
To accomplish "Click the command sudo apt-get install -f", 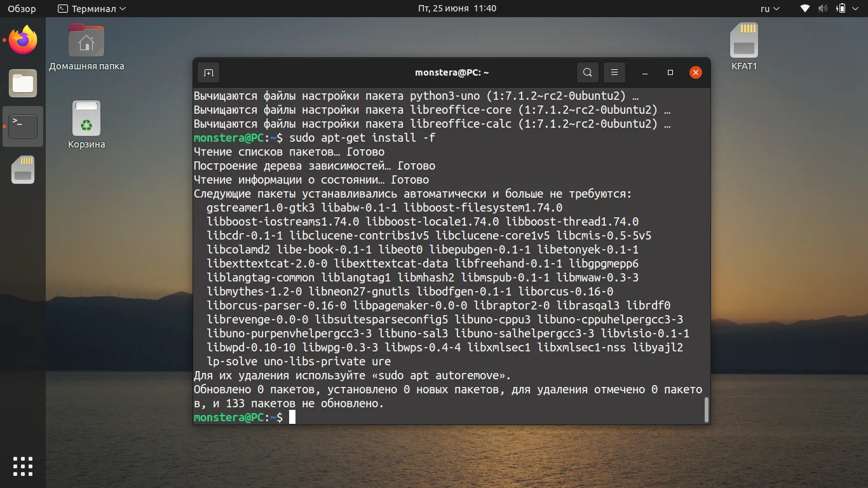I will (362, 138).
